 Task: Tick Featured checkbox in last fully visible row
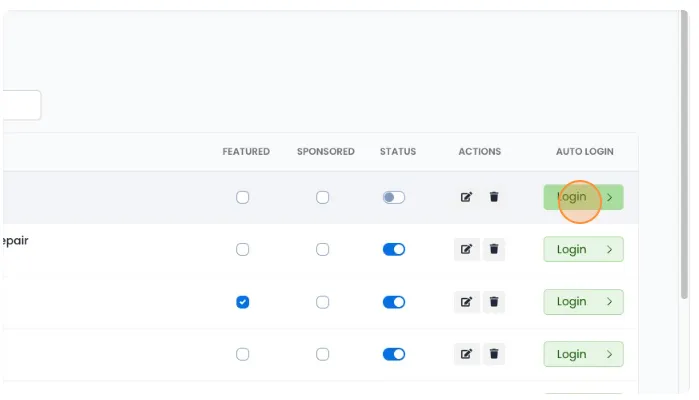[x=243, y=354]
